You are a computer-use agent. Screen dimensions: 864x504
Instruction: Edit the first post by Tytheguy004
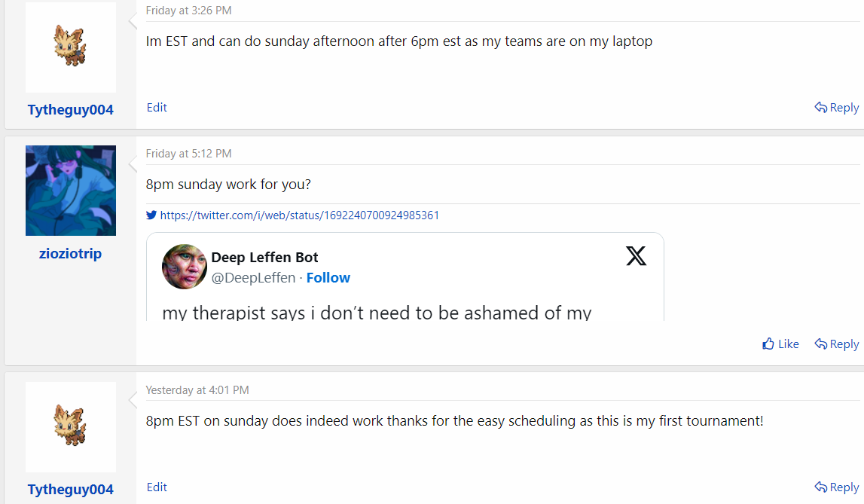tap(157, 108)
